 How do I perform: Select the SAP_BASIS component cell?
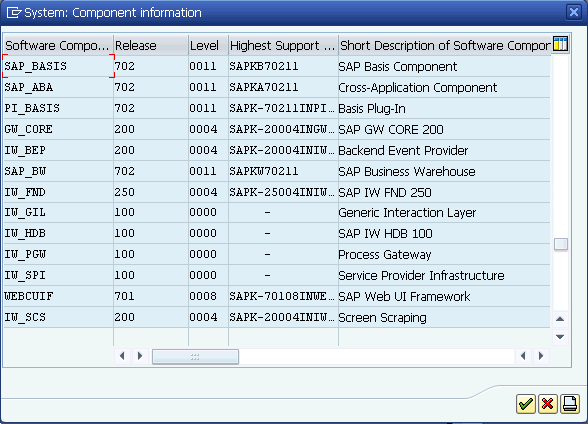pyautogui.click(x=58, y=66)
